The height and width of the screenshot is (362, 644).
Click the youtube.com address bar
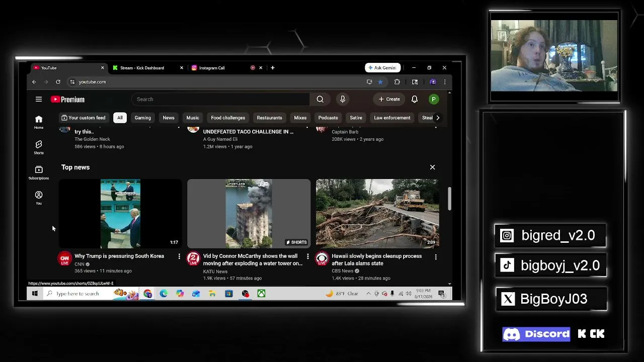216,81
